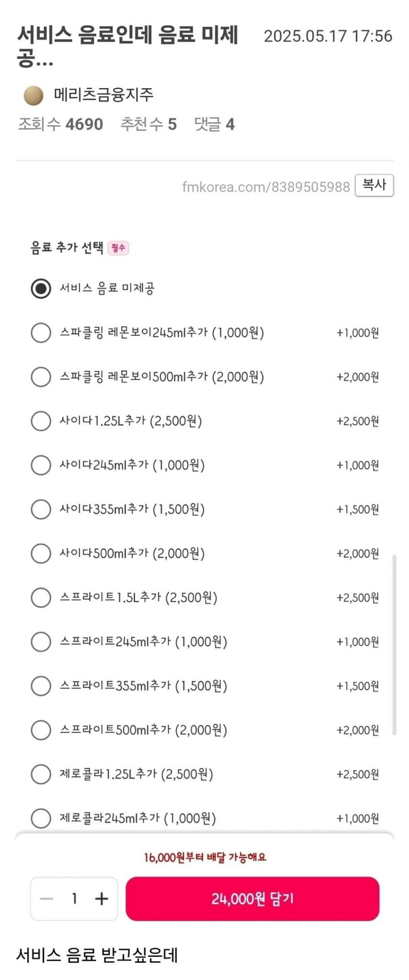This screenshot has height=980, width=409.
Task: Select 스프라이트355ml추가 option
Action: [41, 686]
